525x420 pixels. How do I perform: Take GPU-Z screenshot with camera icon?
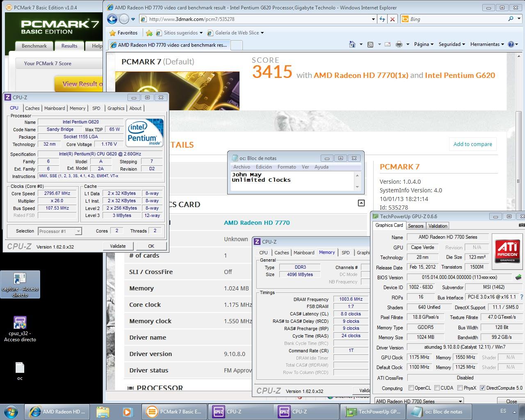[x=522, y=225]
